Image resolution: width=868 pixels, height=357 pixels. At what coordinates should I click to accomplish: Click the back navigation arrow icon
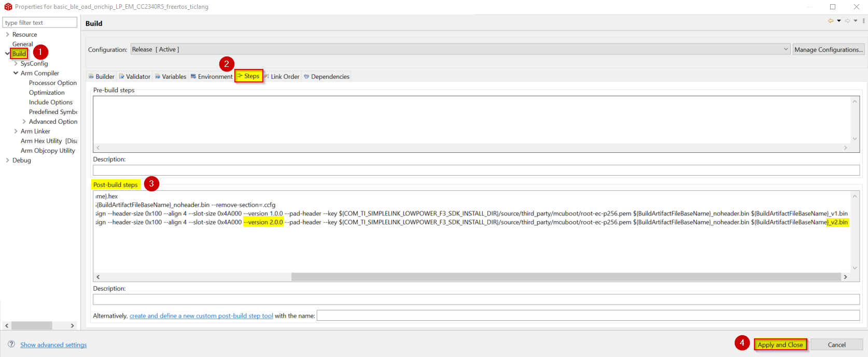click(831, 21)
